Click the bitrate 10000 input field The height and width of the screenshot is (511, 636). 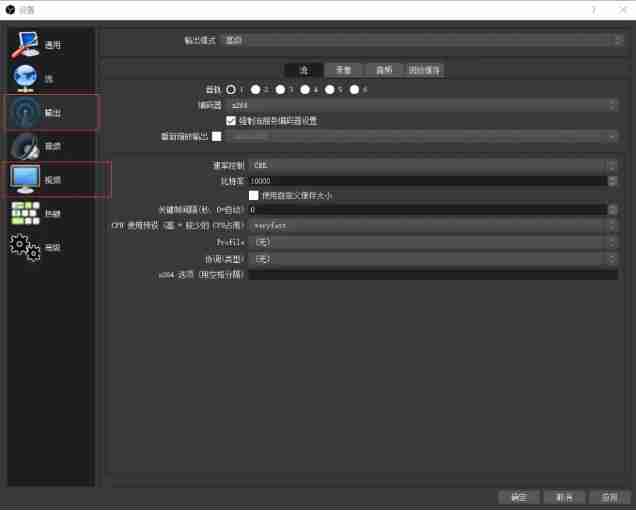point(428,181)
